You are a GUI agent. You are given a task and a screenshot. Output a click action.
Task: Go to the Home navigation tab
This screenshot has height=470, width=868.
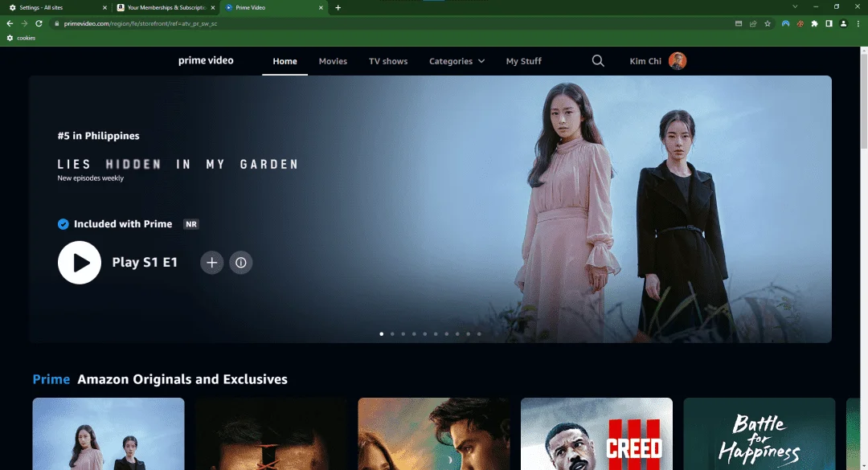point(285,61)
